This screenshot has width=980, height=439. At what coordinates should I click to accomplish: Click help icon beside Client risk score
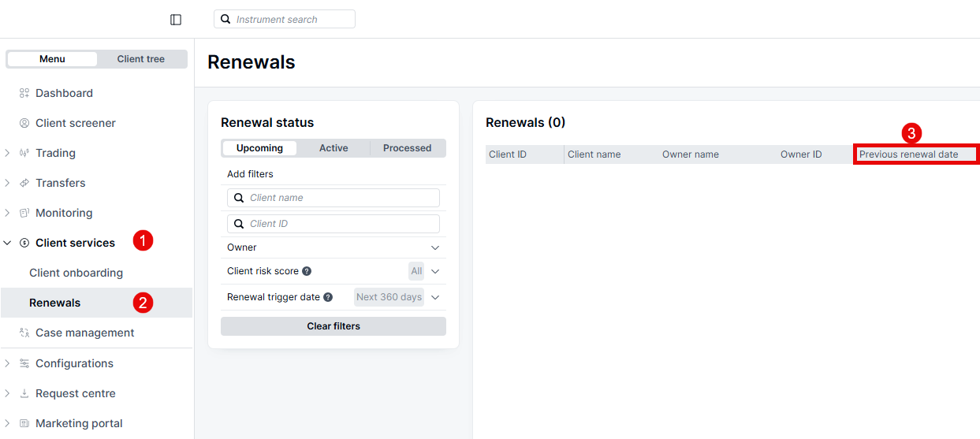pos(307,271)
